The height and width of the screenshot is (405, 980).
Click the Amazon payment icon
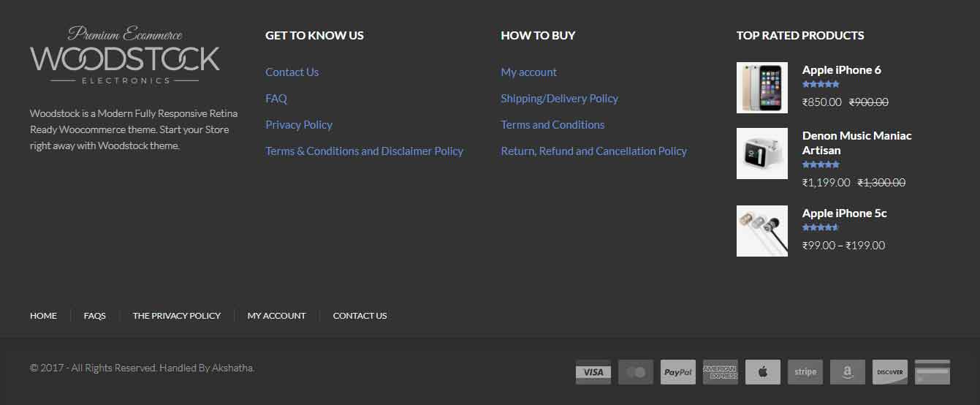coord(847,372)
